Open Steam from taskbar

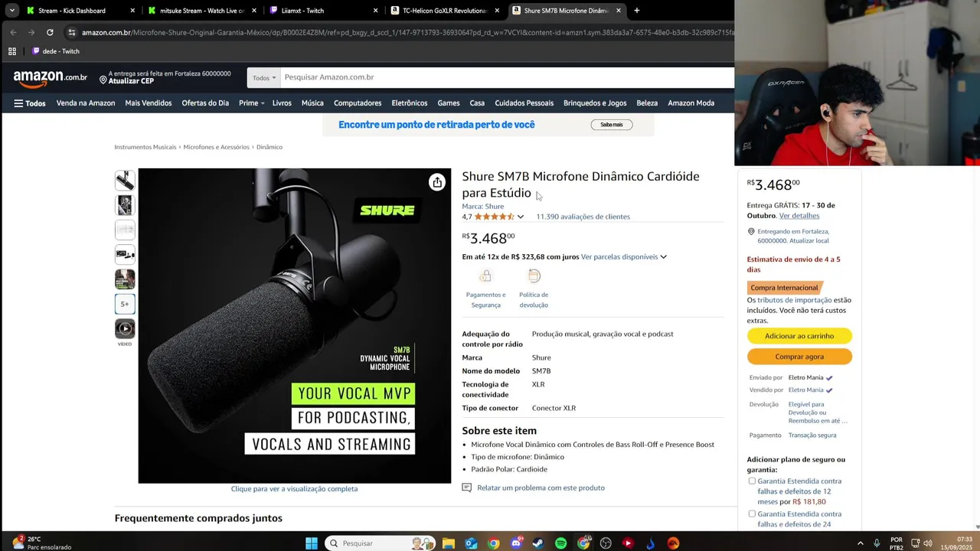click(x=538, y=543)
